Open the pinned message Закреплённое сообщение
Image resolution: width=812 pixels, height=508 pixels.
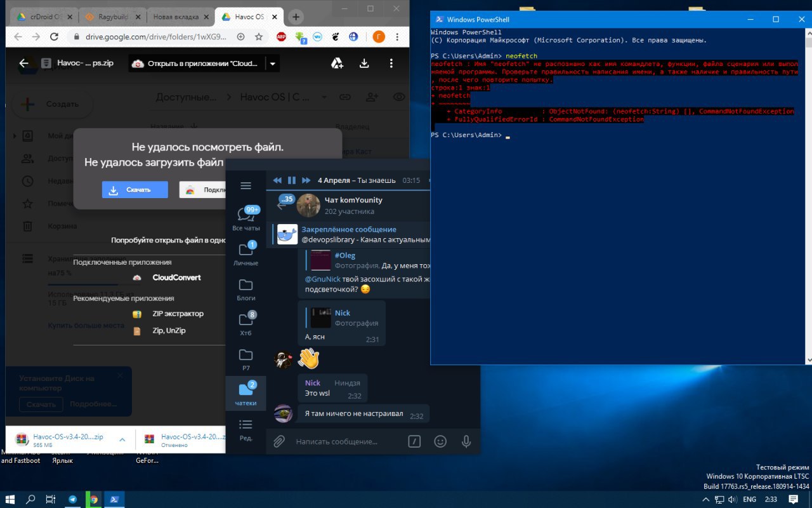click(349, 234)
